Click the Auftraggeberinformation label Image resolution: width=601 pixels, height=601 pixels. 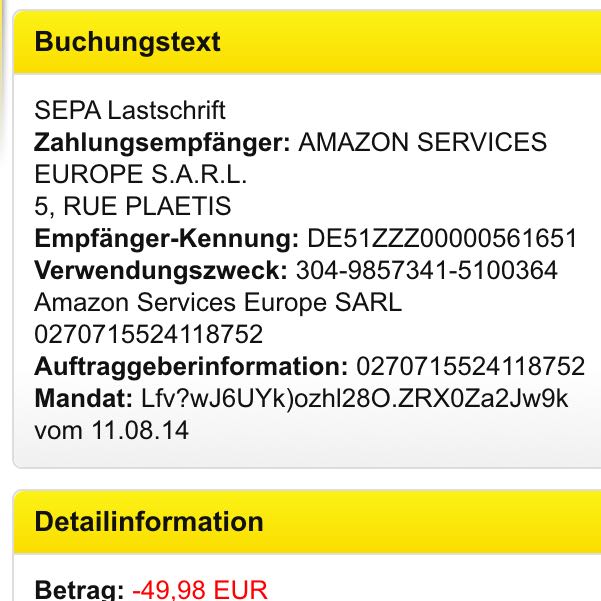click(190, 367)
